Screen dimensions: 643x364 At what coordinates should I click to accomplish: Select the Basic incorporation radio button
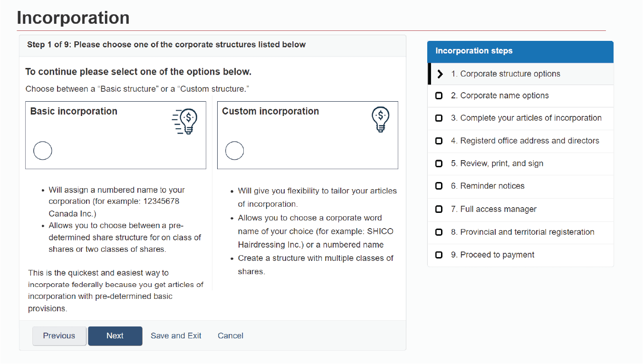[x=42, y=151]
